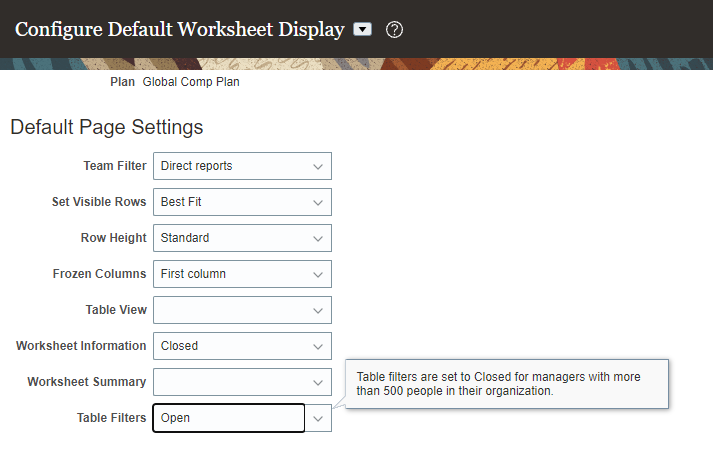Image resolution: width=713 pixels, height=463 pixels.
Task: Click the Table filters tooltip message
Action: pyautogui.click(x=505, y=384)
